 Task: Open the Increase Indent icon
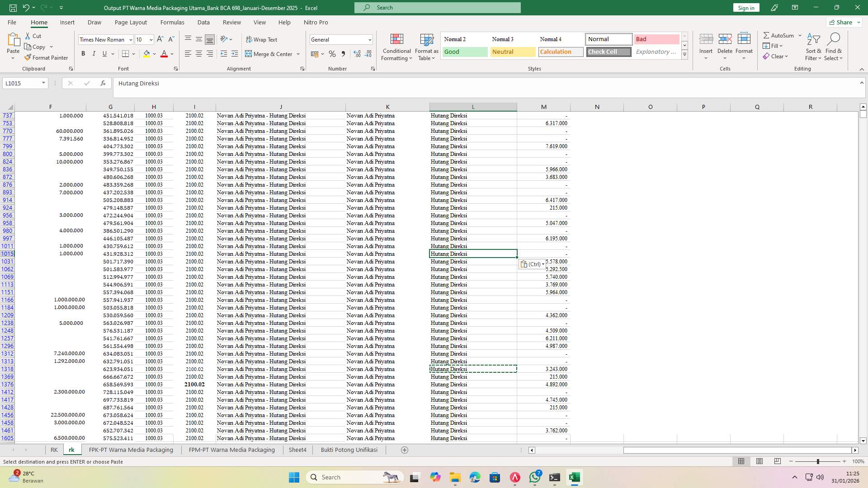click(x=235, y=54)
